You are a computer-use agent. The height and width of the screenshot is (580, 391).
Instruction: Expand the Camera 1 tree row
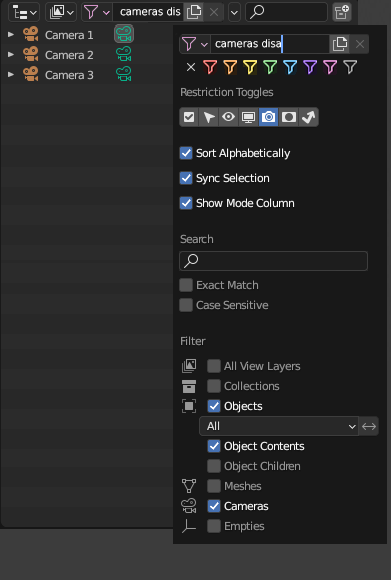tap(11, 35)
